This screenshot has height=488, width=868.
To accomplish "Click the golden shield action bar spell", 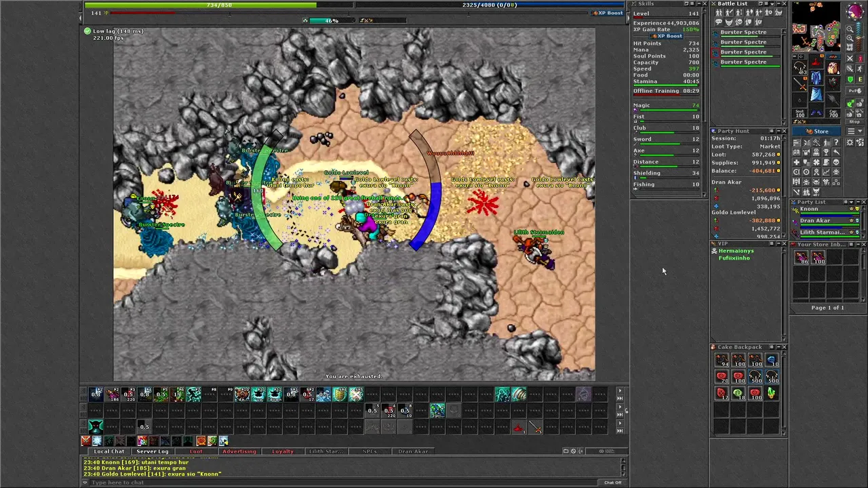I will [x=339, y=394].
